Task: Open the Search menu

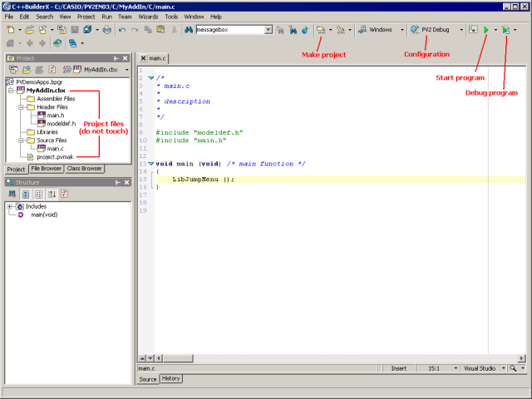Action: (x=44, y=17)
